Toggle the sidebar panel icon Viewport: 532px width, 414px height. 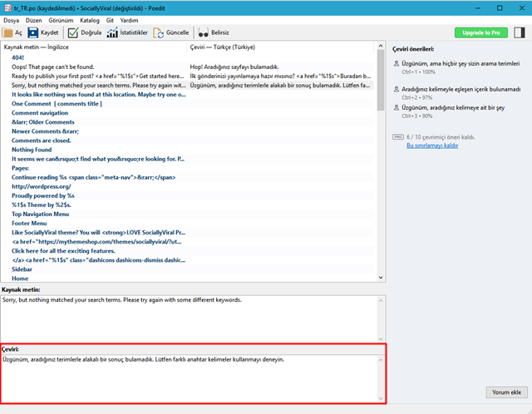pos(519,32)
